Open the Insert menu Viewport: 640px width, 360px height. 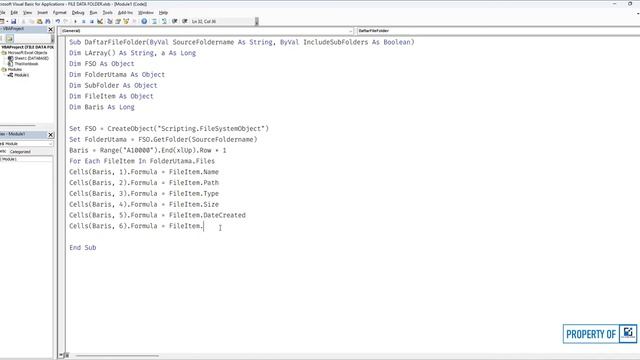[x=42, y=13]
